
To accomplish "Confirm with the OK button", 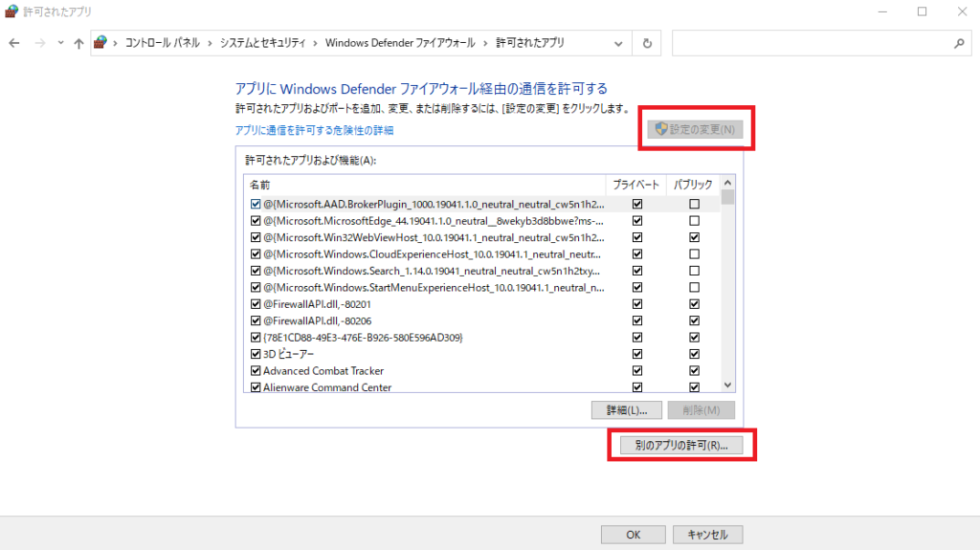I will [x=634, y=535].
